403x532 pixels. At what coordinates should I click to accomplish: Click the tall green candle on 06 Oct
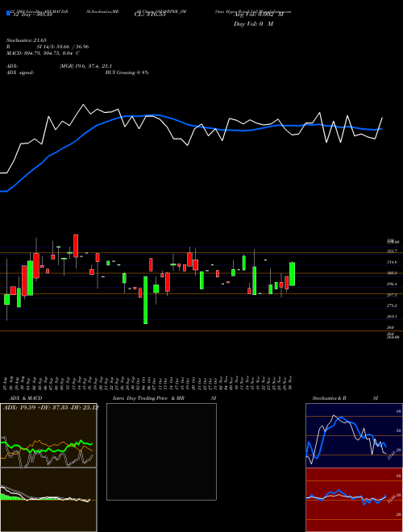coord(145,300)
